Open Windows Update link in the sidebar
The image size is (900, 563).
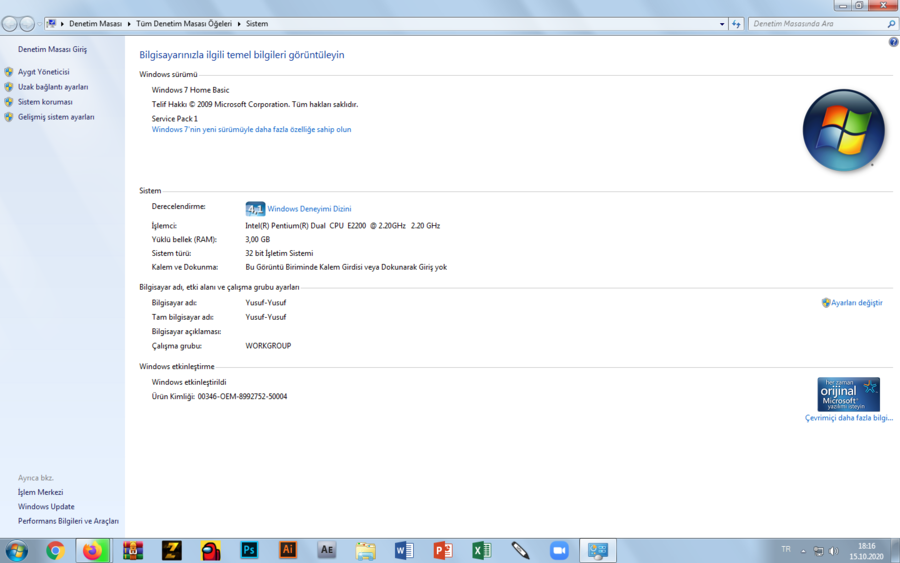click(46, 507)
